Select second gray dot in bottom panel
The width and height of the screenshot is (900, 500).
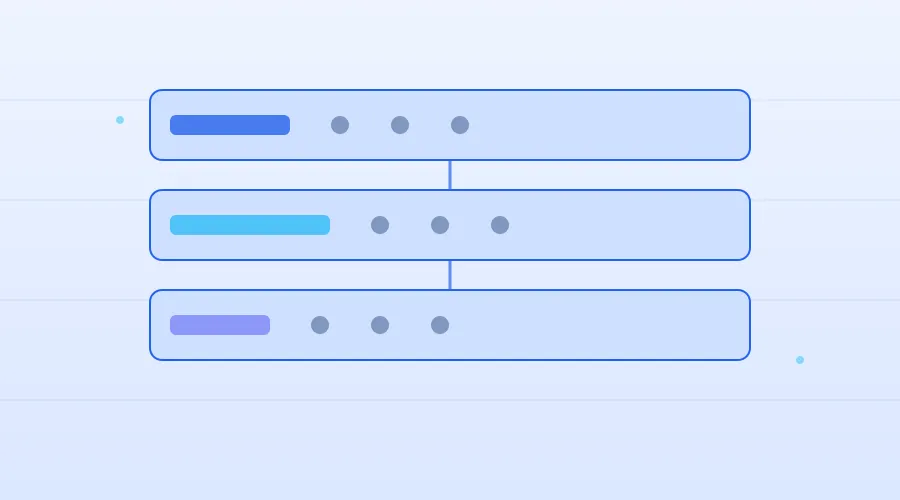tap(380, 325)
